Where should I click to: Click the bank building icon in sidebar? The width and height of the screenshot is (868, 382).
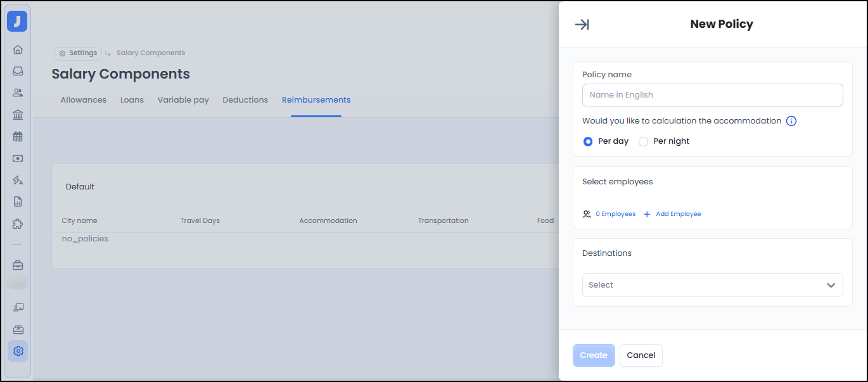coord(18,115)
